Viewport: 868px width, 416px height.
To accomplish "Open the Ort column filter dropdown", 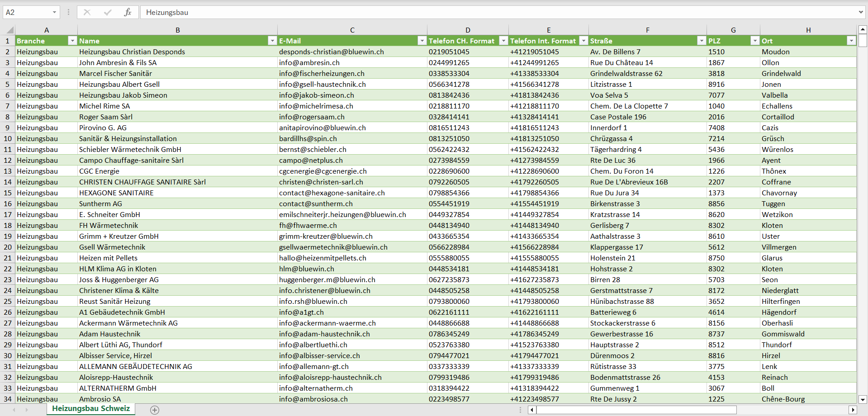I will pos(851,41).
